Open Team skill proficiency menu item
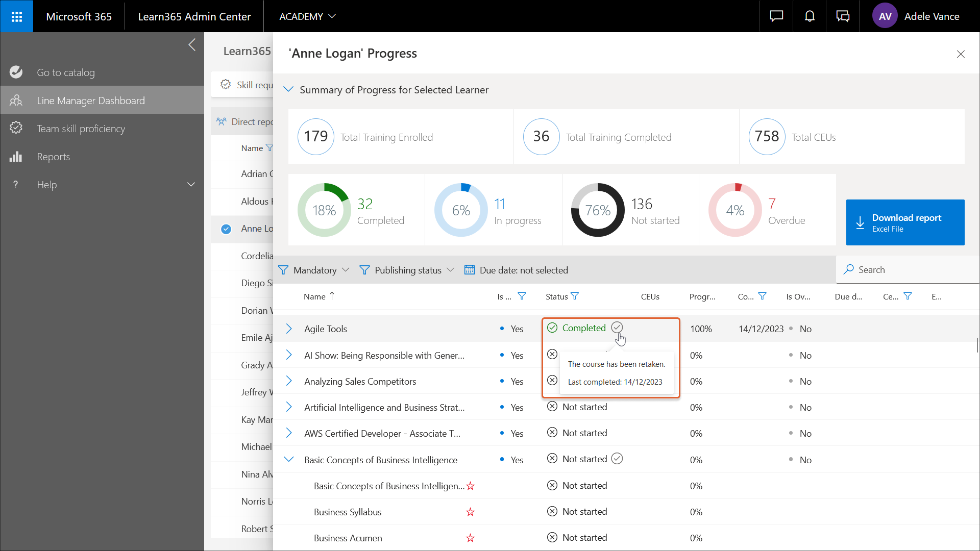980x551 pixels. click(81, 129)
